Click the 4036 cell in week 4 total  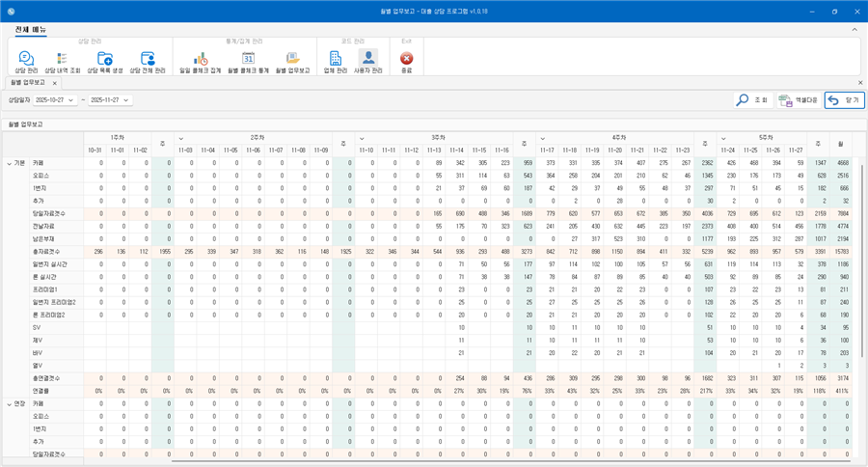click(705, 214)
